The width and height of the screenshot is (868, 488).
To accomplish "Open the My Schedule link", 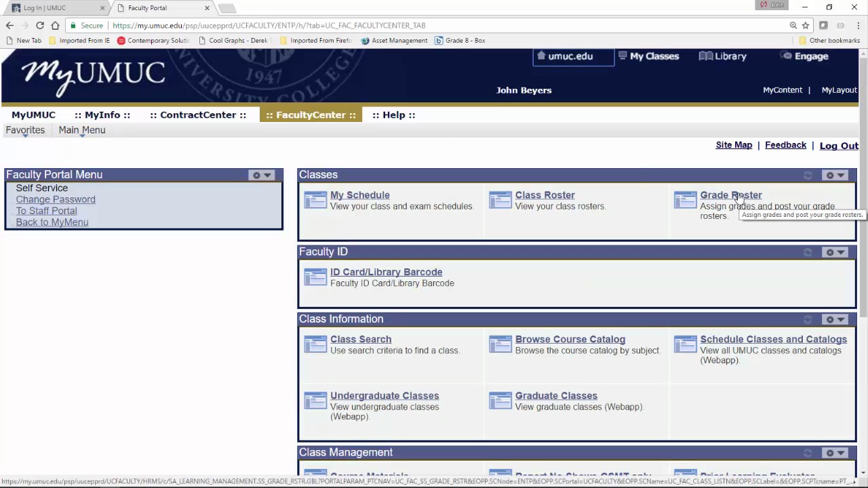I will (x=359, y=195).
